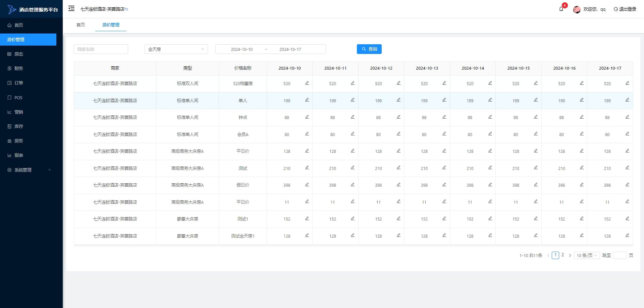Image resolution: width=644 pixels, height=308 pixels.
Task: Edit 520特惠房 price for 2024-10-10
Action: (x=307, y=83)
